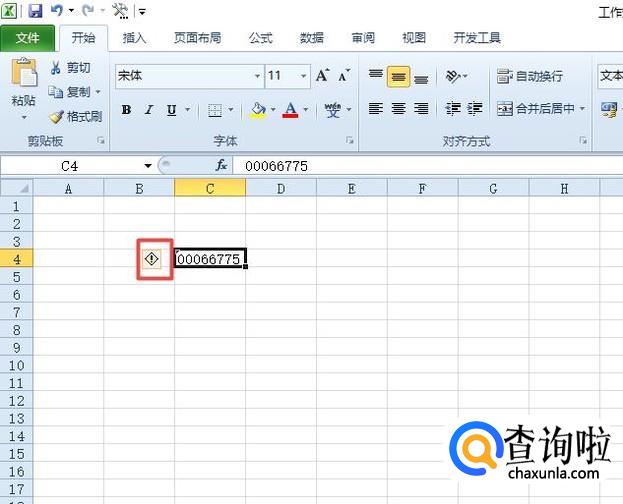Expand the Name Box dropdown arrow
623x504 pixels.
pos(148,166)
